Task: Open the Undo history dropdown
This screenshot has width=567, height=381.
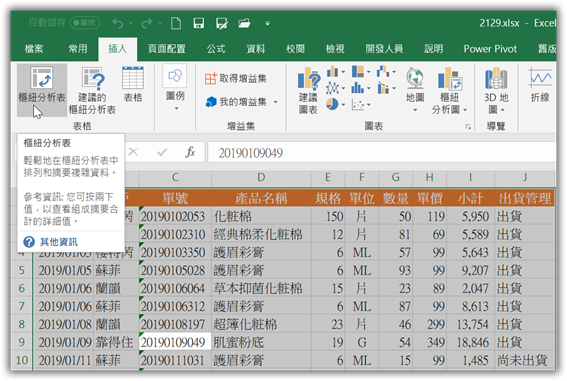Action: point(131,23)
